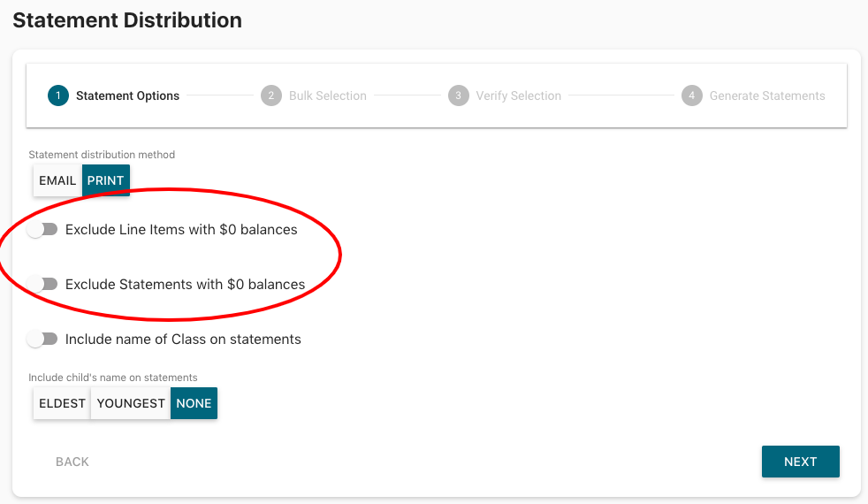The width and height of the screenshot is (868, 504).
Task: Turn on Include name of Class toggle
Action: (42, 340)
